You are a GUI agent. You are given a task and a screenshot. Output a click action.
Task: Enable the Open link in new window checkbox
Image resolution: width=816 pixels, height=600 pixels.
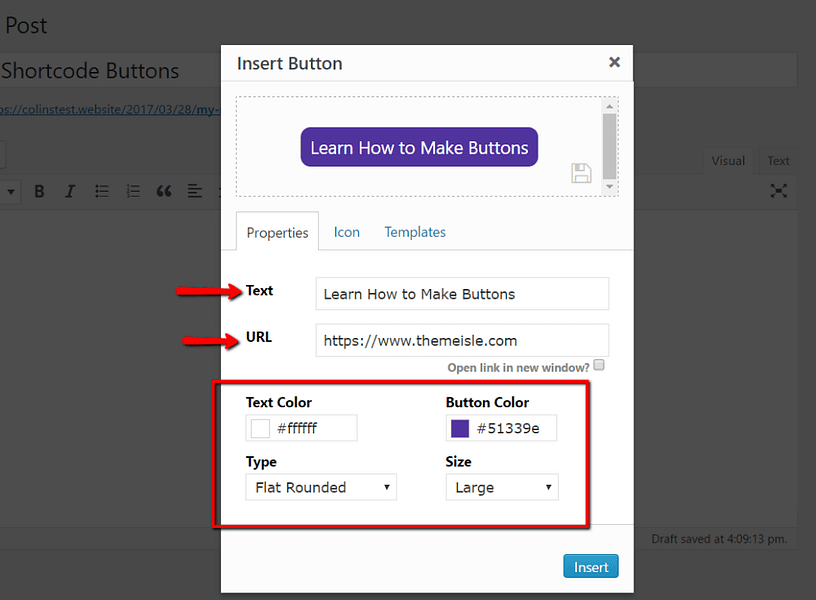[x=599, y=365]
